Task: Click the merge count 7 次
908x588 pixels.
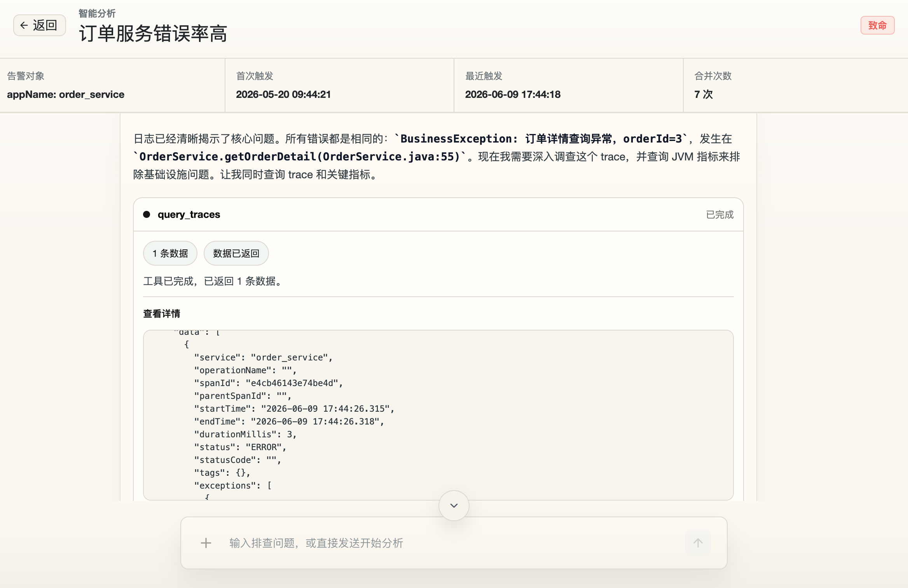Action: (704, 94)
